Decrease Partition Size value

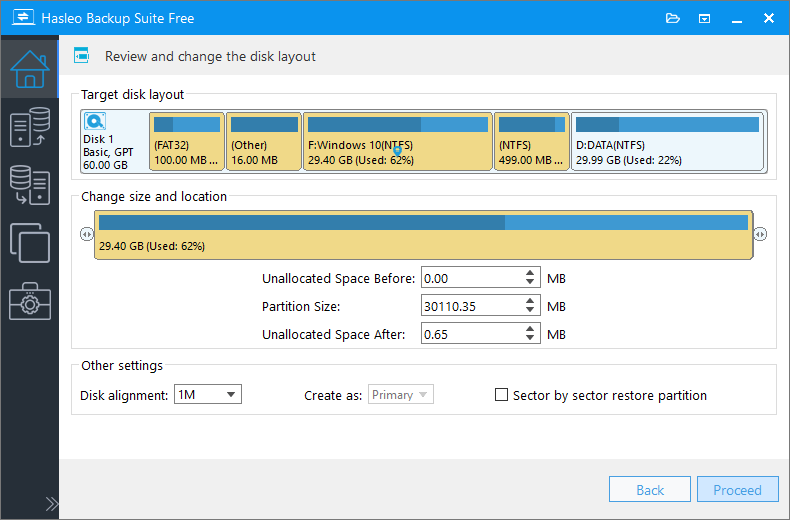pos(530,310)
